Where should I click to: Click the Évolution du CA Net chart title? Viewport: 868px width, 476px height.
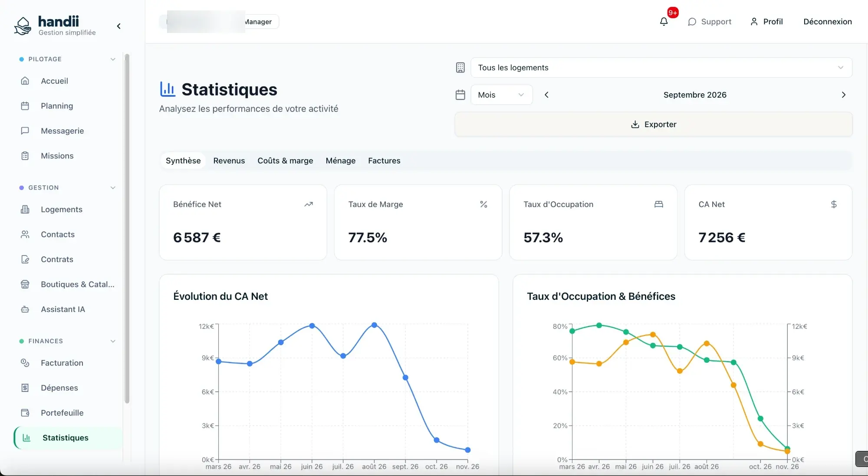click(220, 296)
